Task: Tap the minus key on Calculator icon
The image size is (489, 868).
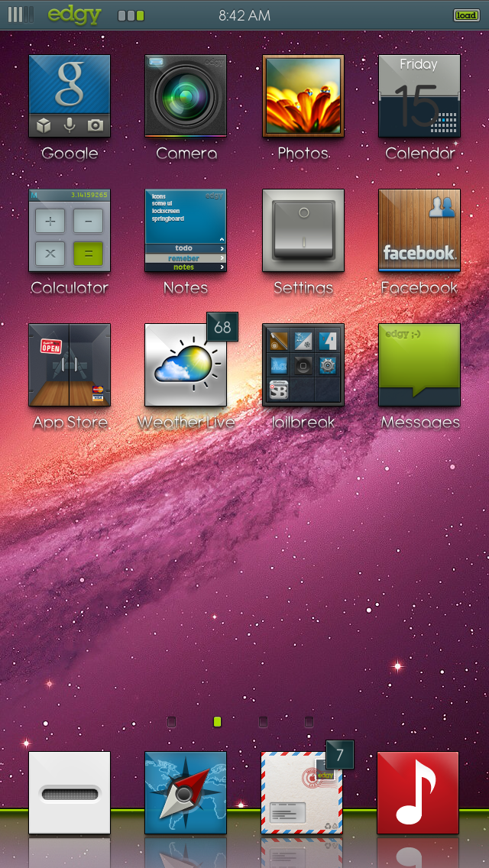Action: coord(88,222)
